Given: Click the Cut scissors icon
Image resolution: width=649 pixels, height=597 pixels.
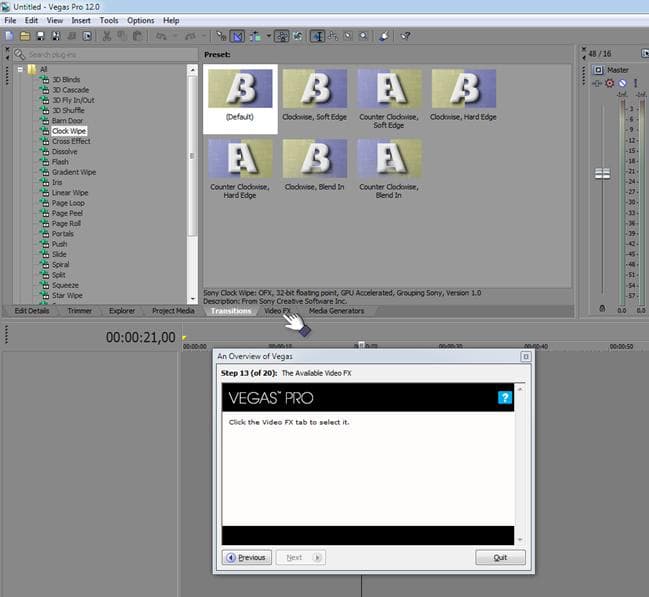Looking at the screenshot, I should (x=107, y=36).
